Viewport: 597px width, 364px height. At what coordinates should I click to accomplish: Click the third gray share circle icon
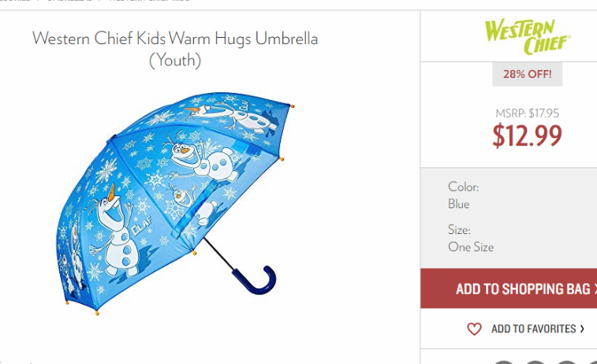coord(566,362)
